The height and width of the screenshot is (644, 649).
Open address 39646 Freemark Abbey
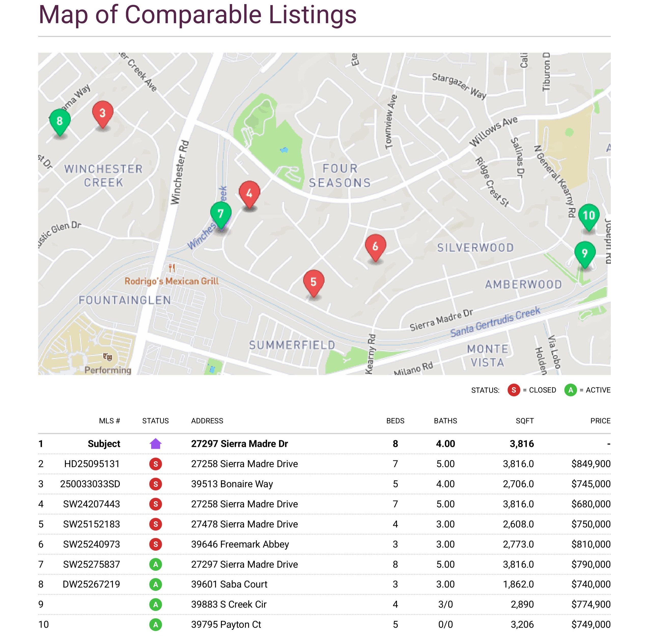240,544
